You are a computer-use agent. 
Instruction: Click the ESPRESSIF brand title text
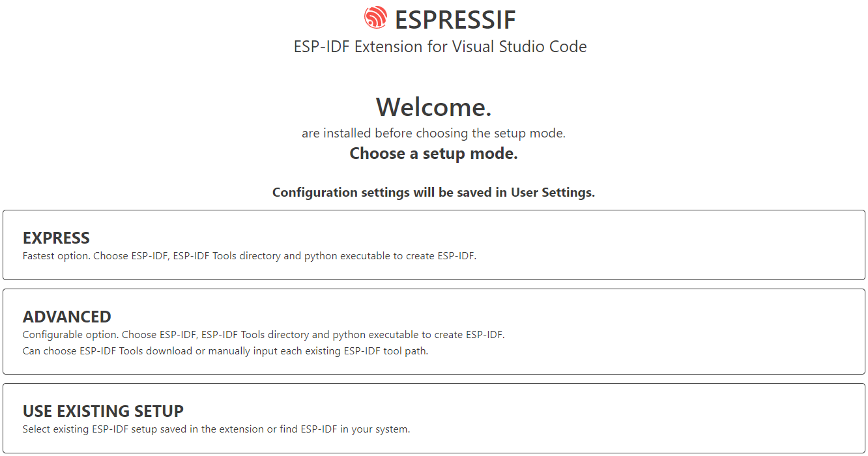[x=455, y=20]
